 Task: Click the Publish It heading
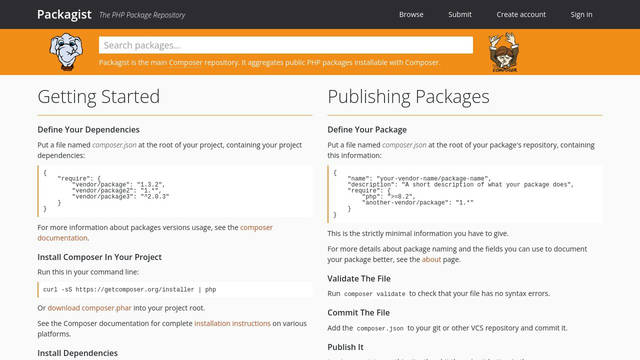pyautogui.click(x=345, y=347)
